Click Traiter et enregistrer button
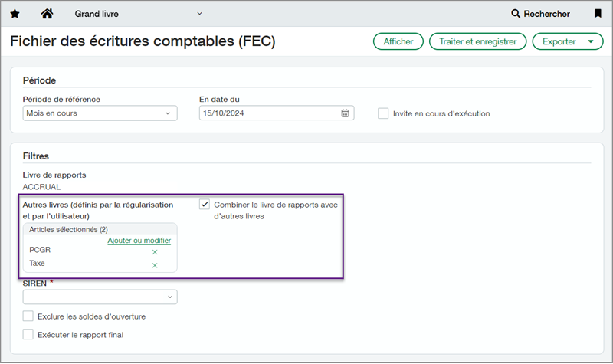The height and width of the screenshot is (364, 613). coord(477,41)
